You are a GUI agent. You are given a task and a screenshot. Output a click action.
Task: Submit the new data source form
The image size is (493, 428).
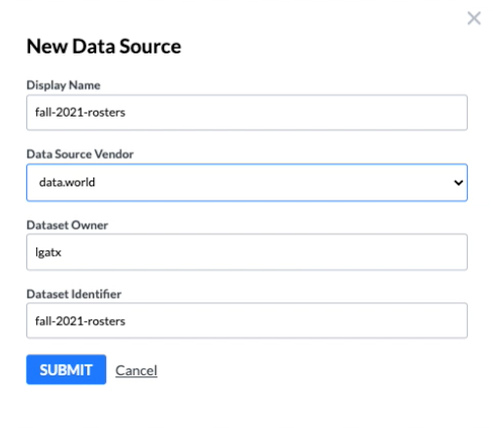click(x=66, y=369)
